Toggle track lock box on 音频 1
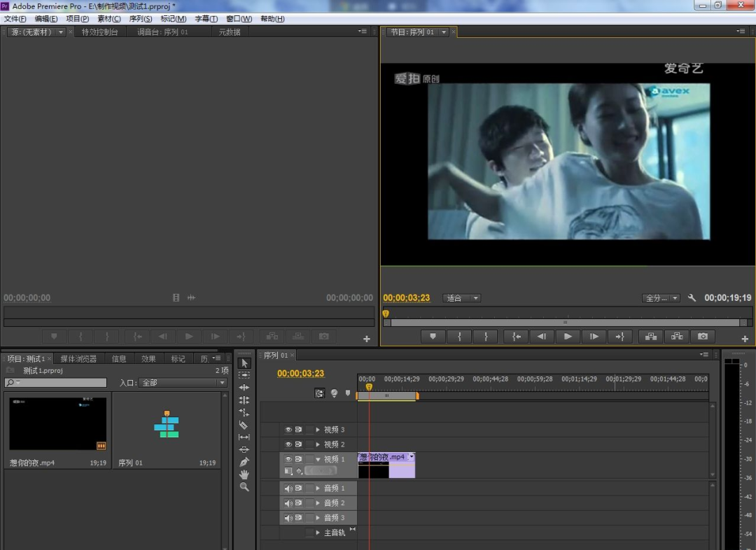The width and height of the screenshot is (756, 550). pyautogui.click(x=309, y=488)
